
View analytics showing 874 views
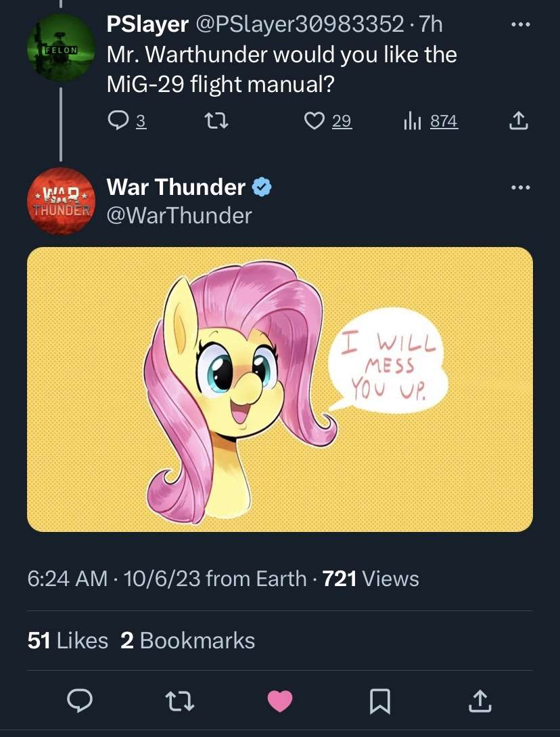click(431, 121)
